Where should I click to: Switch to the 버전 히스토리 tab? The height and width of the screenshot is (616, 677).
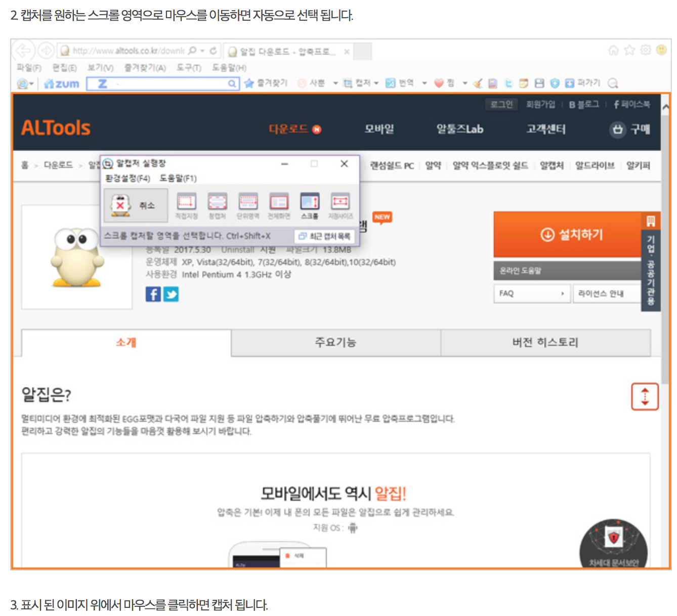pyautogui.click(x=545, y=342)
